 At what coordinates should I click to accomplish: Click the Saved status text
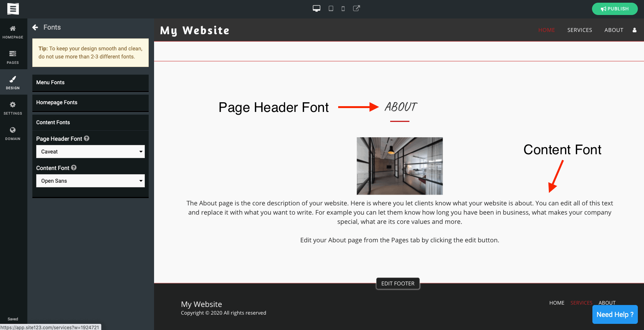tap(13, 319)
